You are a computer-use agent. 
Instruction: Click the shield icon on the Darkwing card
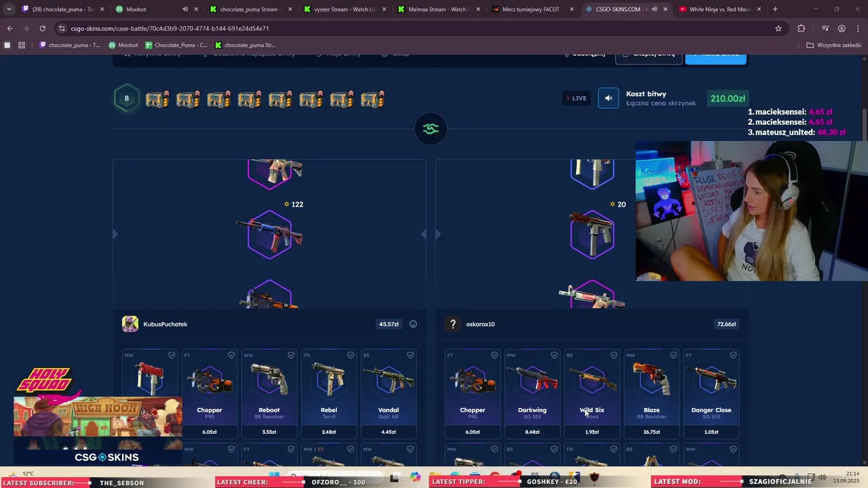point(554,355)
